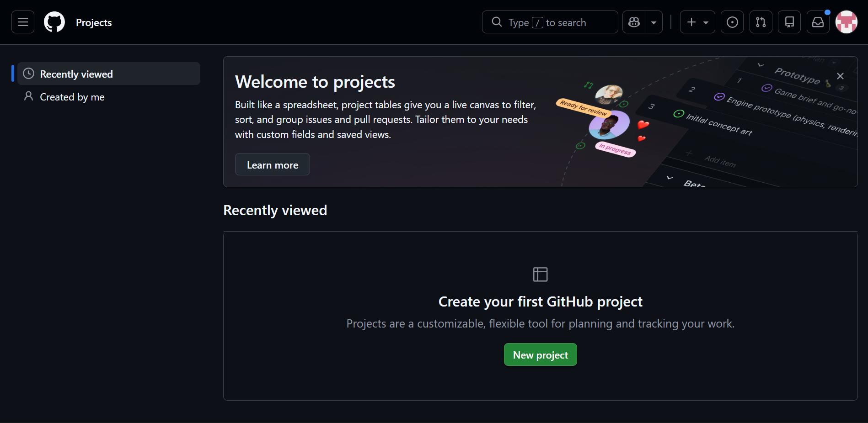Click the Learn more button
Screen dimensions: 868x423
pos(272,164)
